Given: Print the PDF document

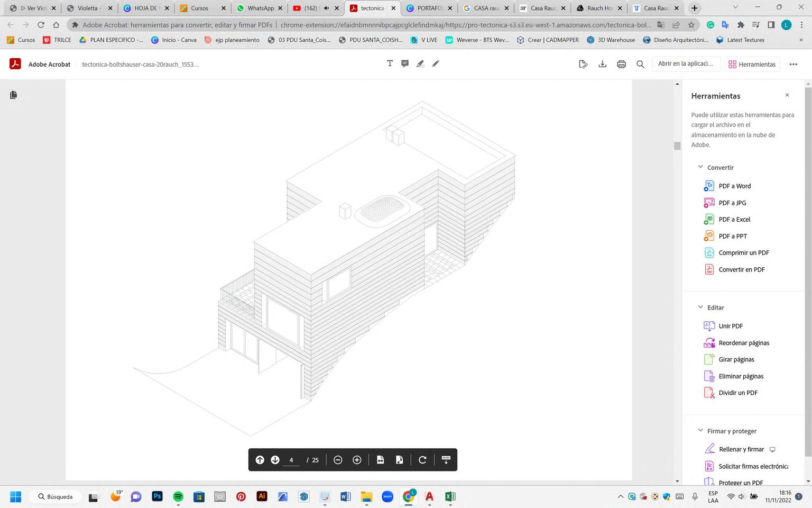Looking at the screenshot, I should [x=621, y=64].
